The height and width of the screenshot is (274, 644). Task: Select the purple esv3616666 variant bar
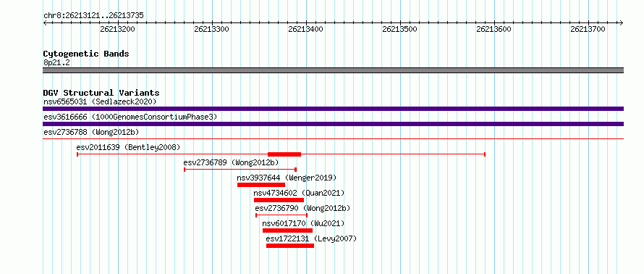[333, 124]
